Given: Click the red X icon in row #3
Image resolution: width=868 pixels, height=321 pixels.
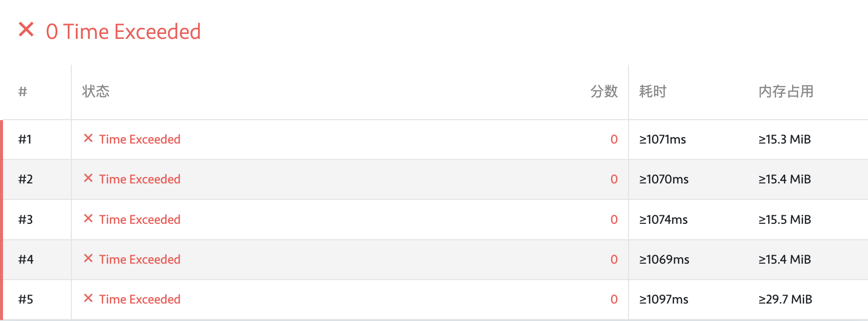Looking at the screenshot, I should pyautogui.click(x=88, y=218).
